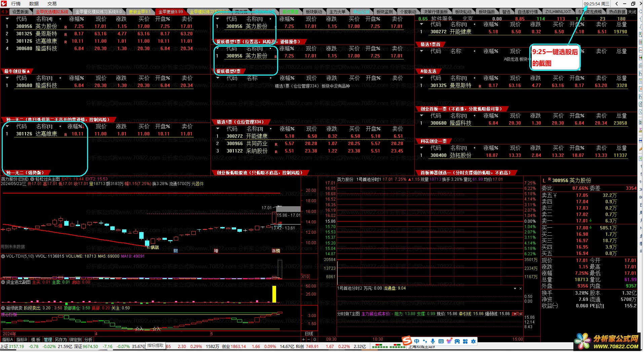Click the 涨幅% column header in the top-left list

click(76, 19)
